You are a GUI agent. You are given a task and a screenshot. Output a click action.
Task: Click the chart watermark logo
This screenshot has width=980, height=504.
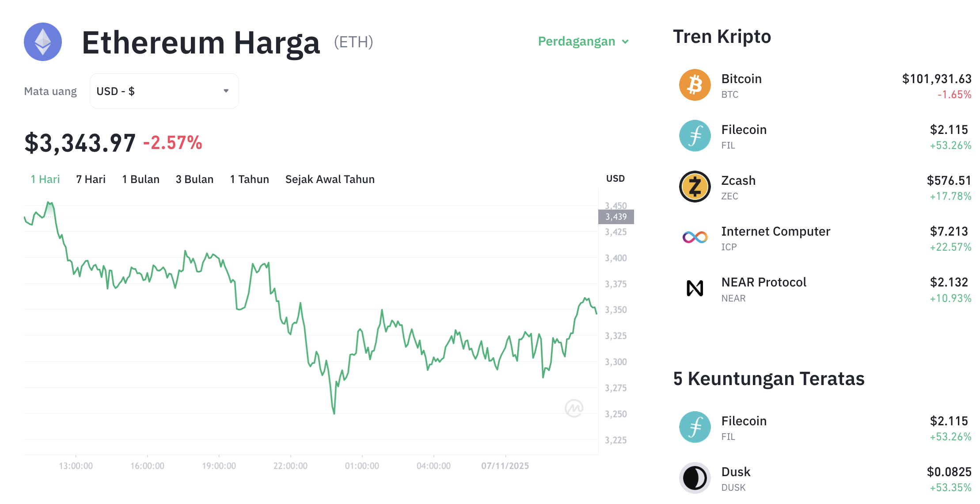(574, 408)
